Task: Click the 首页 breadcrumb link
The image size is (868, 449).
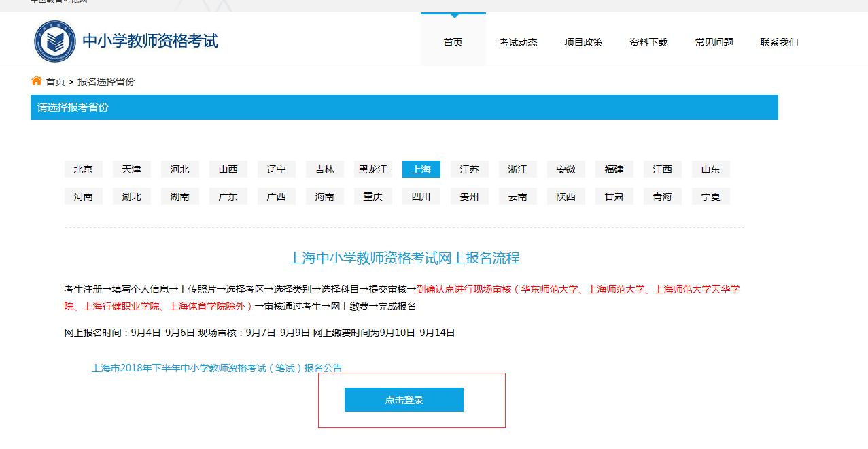Action: [56, 82]
